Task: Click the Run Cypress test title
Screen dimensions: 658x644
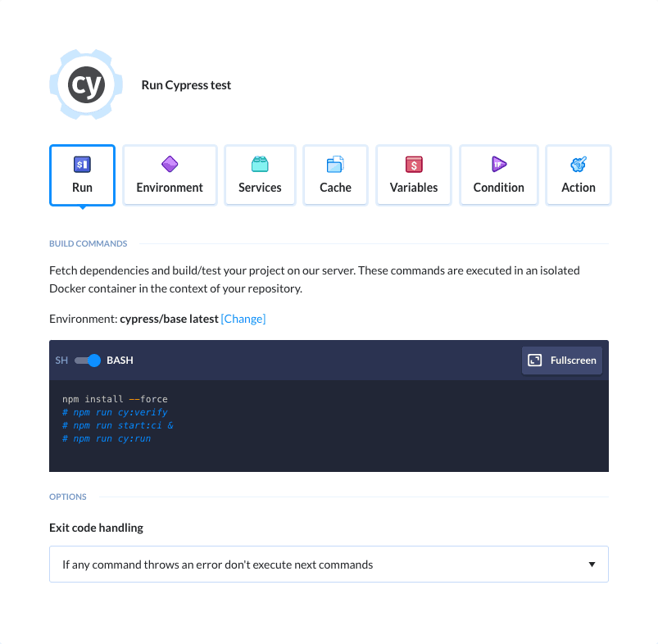Action: click(x=186, y=85)
